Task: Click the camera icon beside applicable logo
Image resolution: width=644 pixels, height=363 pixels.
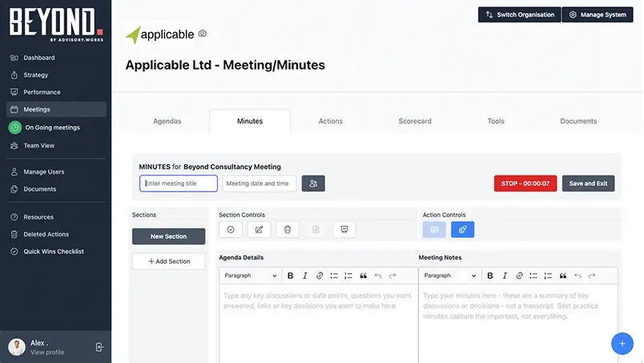Action: (202, 34)
